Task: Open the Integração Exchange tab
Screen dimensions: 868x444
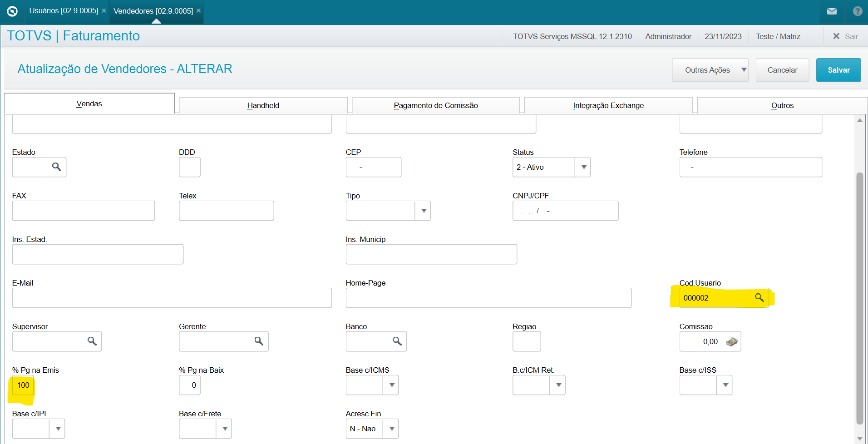Action: point(608,105)
